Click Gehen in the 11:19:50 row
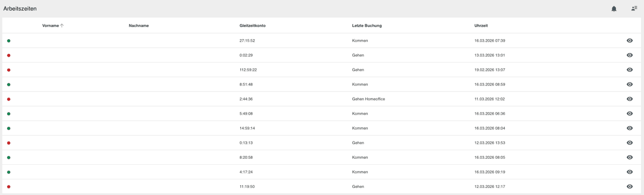 point(358,186)
